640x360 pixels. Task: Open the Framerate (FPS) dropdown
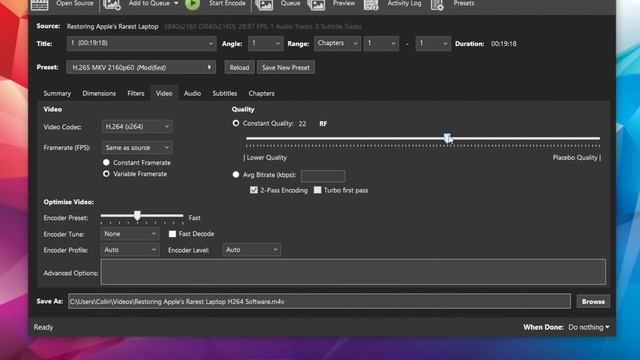coord(137,147)
